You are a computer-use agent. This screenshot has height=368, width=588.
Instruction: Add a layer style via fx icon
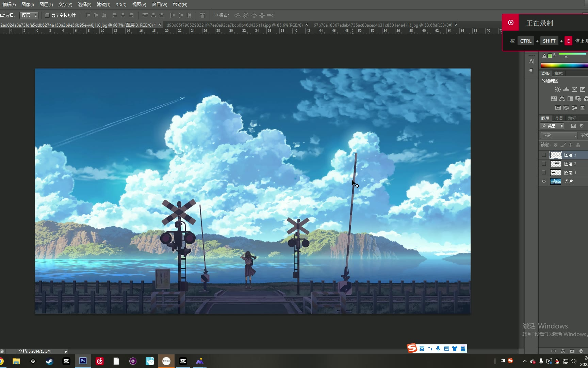coord(563,351)
